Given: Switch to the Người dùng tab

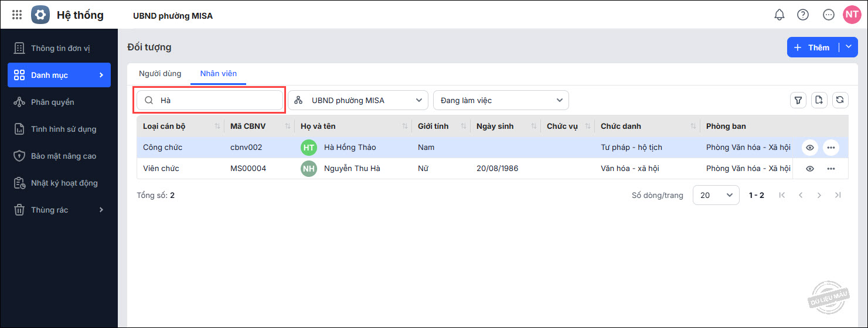Looking at the screenshot, I should [160, 74].
